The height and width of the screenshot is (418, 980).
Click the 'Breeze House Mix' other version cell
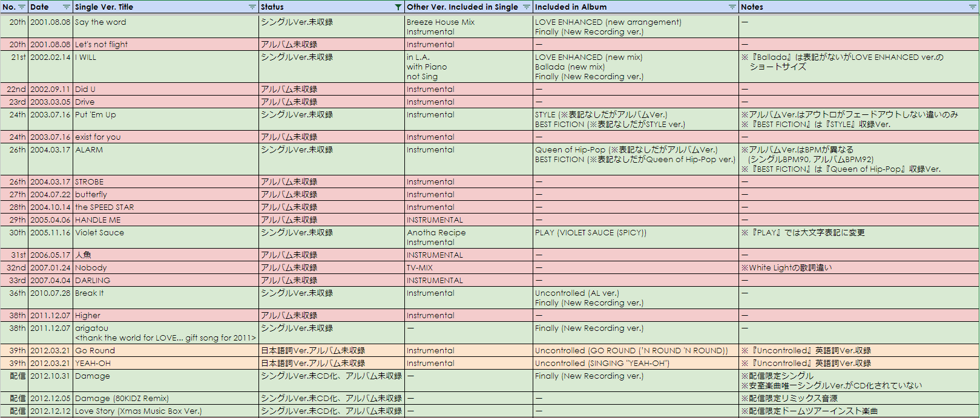[469, 27]
